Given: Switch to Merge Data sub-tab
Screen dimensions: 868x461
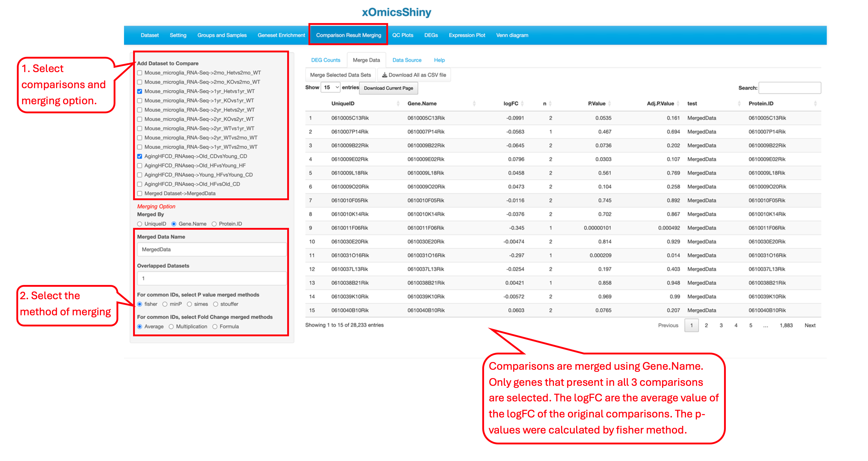Looking at the screenshot, I should [x=366, y=60].
